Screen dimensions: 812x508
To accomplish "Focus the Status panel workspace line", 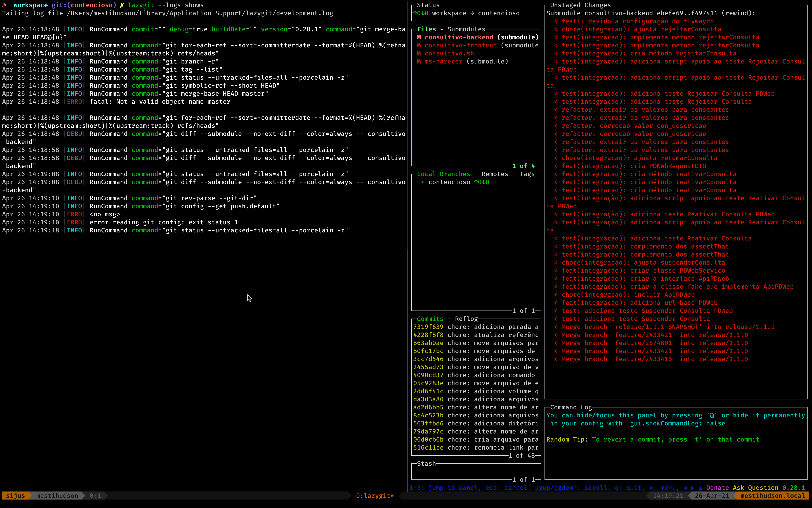I will tap(466, 13).
